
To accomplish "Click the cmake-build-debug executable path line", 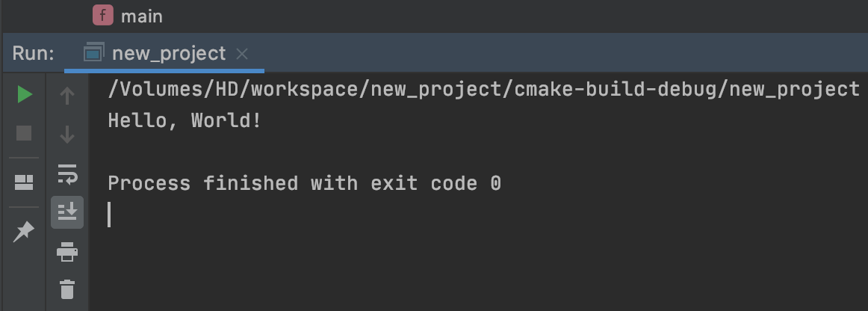I will pyautogui.click(x=483, y=90).
